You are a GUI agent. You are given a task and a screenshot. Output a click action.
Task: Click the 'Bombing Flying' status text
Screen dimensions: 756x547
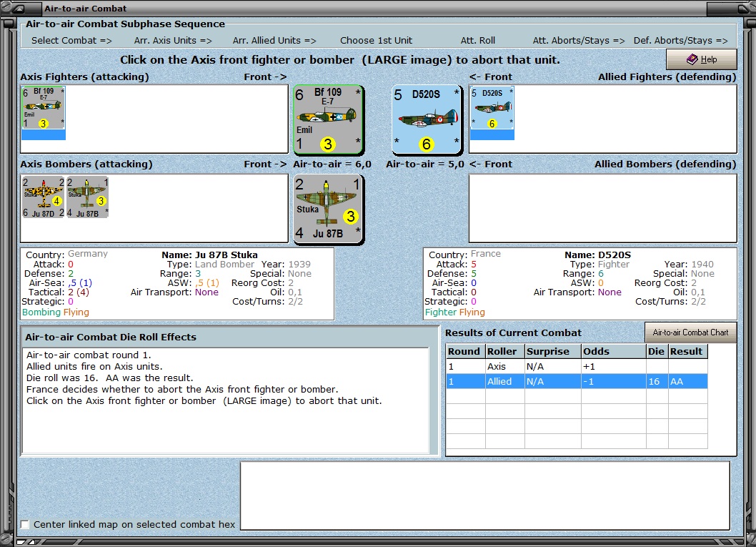click(56, 312)
